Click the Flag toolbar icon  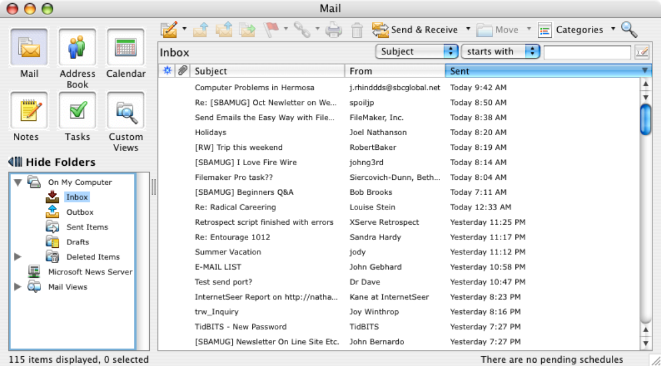(271, 30)
